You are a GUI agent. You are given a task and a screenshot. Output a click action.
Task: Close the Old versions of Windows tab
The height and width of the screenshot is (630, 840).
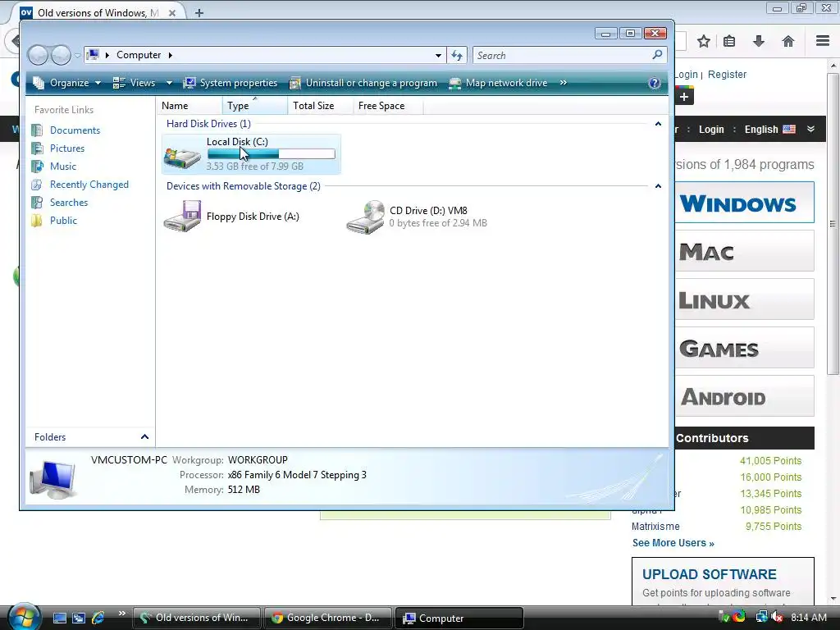pyautogui.click(x=172, y=13)
